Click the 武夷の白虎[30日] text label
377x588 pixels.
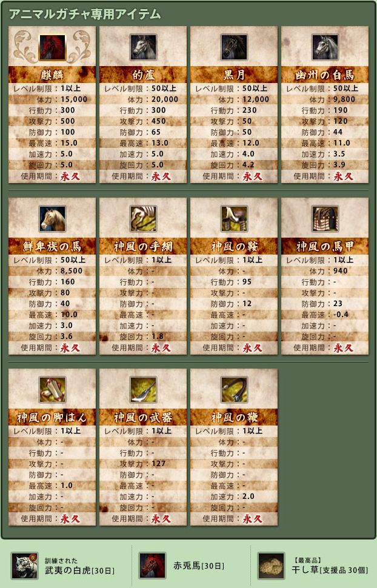79,570
